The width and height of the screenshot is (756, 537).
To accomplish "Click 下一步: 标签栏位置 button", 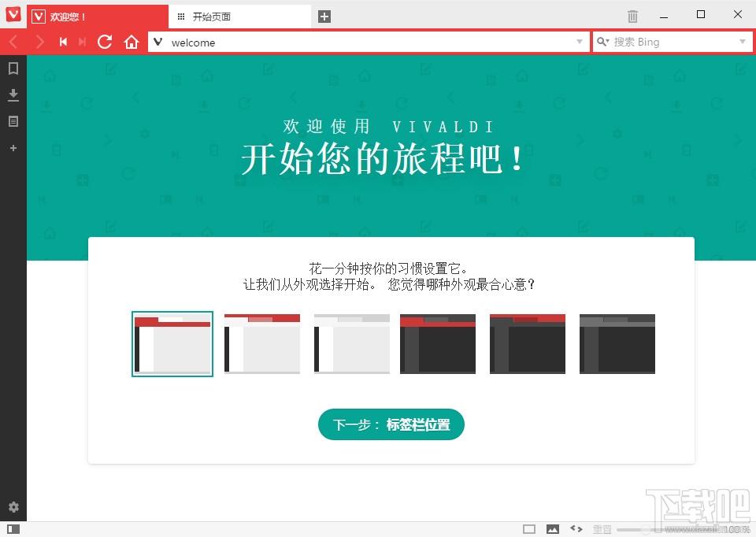I will [x=391, y=424].
